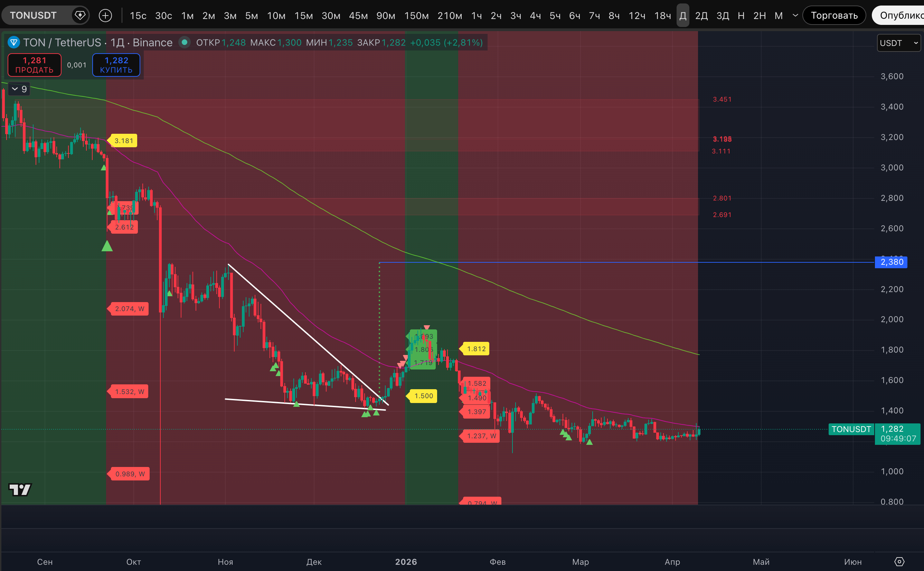
Task: Click the TON coin logo icon
Action: (x=14, y=42)
